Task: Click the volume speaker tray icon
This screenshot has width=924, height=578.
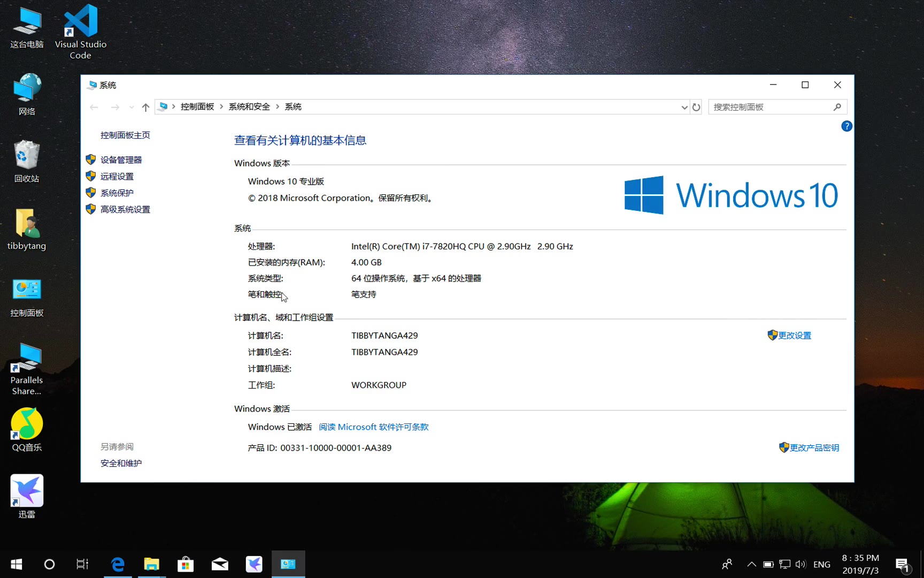Action: tap(800, 564)
